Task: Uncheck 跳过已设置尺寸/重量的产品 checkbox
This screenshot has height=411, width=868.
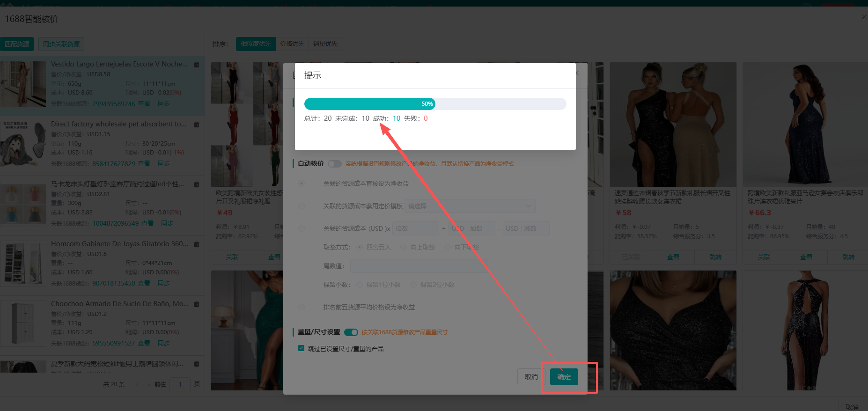Action: pos(302,348)
